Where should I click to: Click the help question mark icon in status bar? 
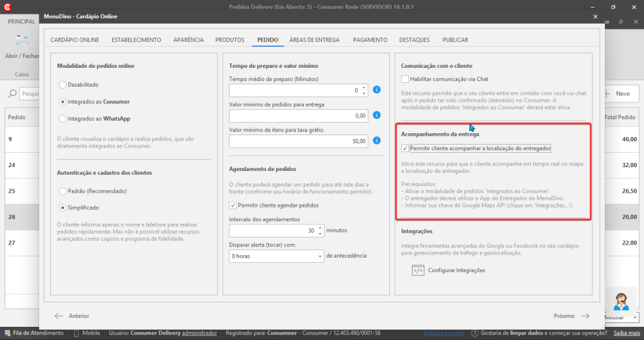(x=474, y=333)
